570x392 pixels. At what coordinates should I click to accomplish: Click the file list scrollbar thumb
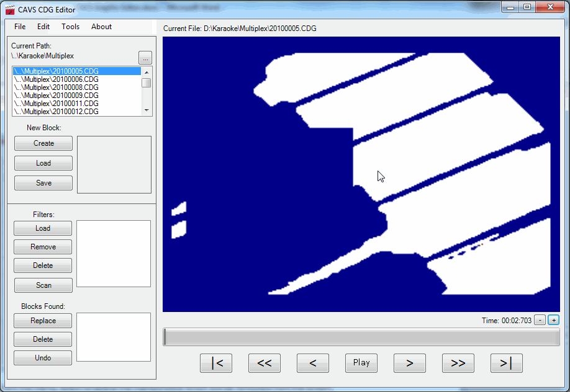(147, 83)
